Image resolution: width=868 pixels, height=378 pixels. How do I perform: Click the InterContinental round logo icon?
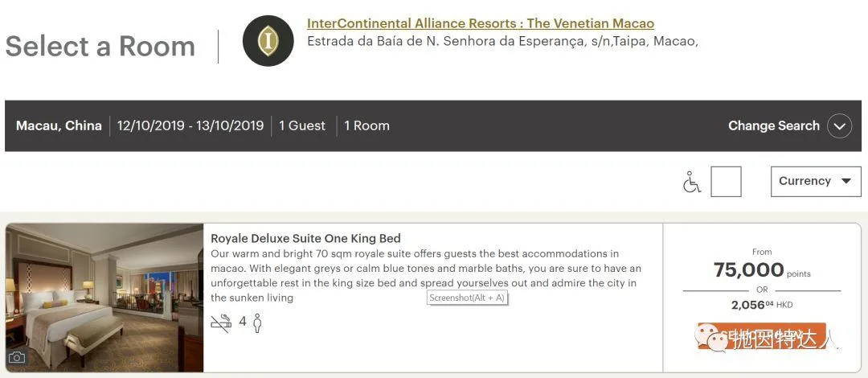[268, 40]
